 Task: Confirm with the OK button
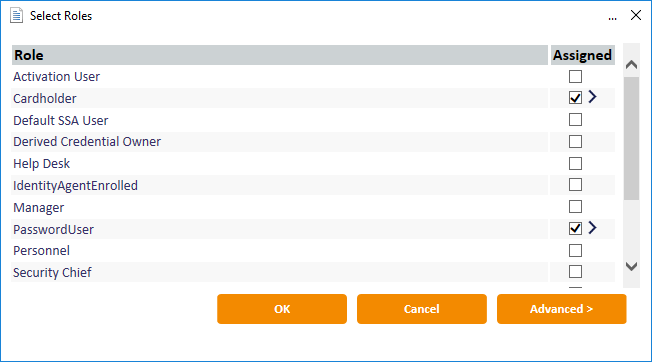click(x=282, y=309)
